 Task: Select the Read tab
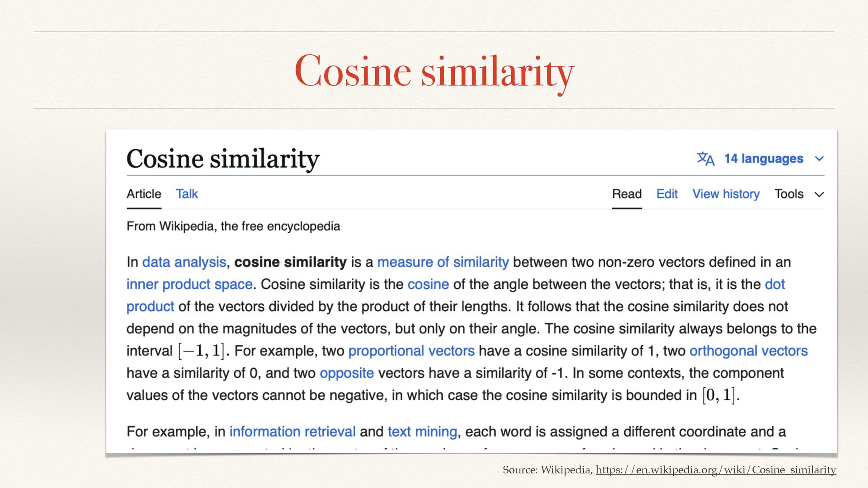(627, 194)
